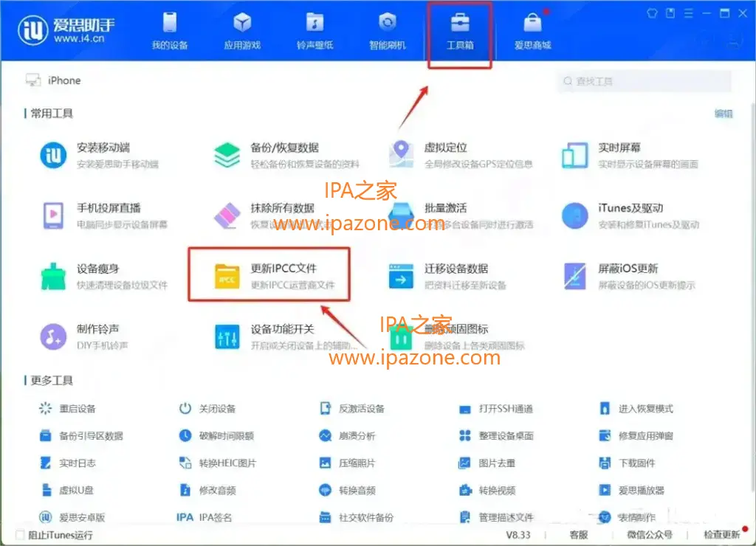The height and width of the screenshot is (546, 756).
Task: Focus the 查找工具 search field
Action: pyautogui.click(x=645, y=81)
